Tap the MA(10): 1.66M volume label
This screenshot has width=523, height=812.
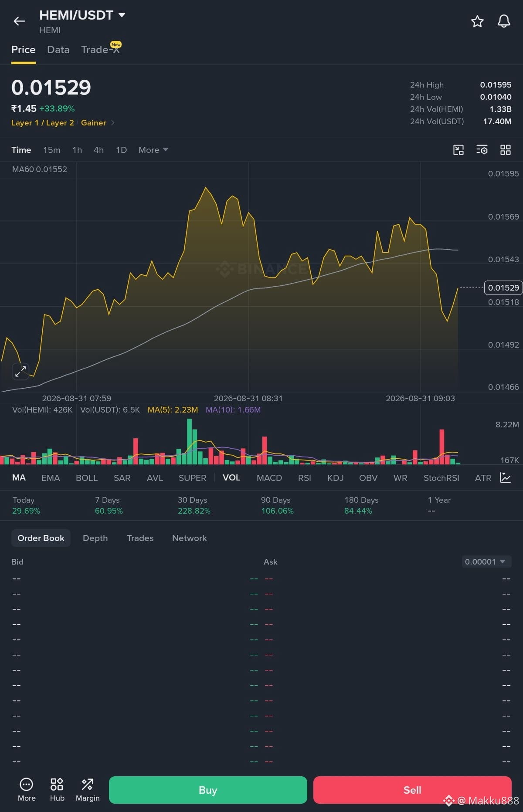(233, 410)
